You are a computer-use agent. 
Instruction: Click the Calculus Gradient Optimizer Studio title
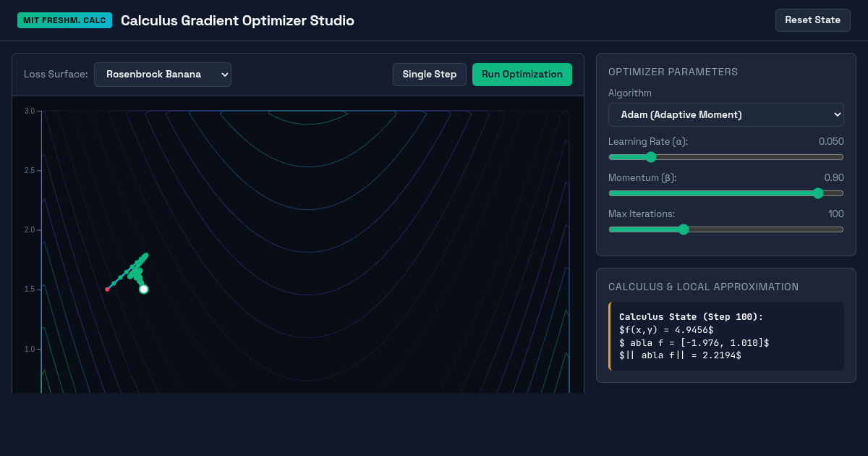(x=237, y=20)
